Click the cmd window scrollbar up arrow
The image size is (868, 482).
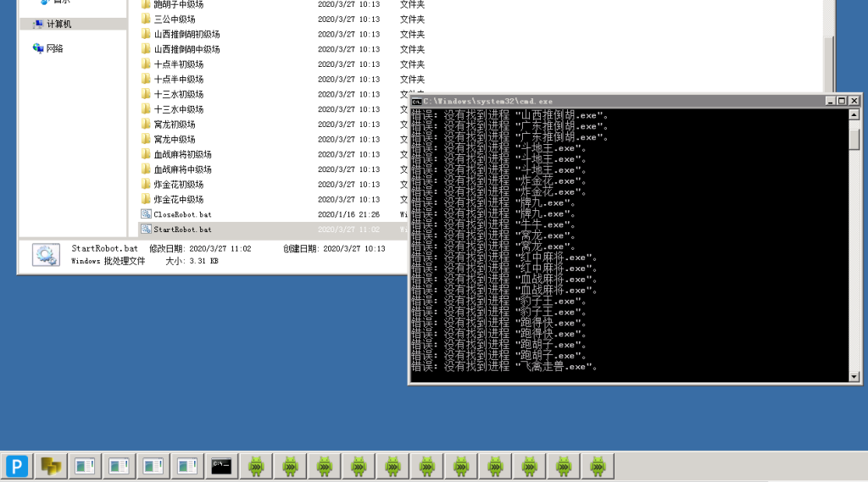pos(854,115)
